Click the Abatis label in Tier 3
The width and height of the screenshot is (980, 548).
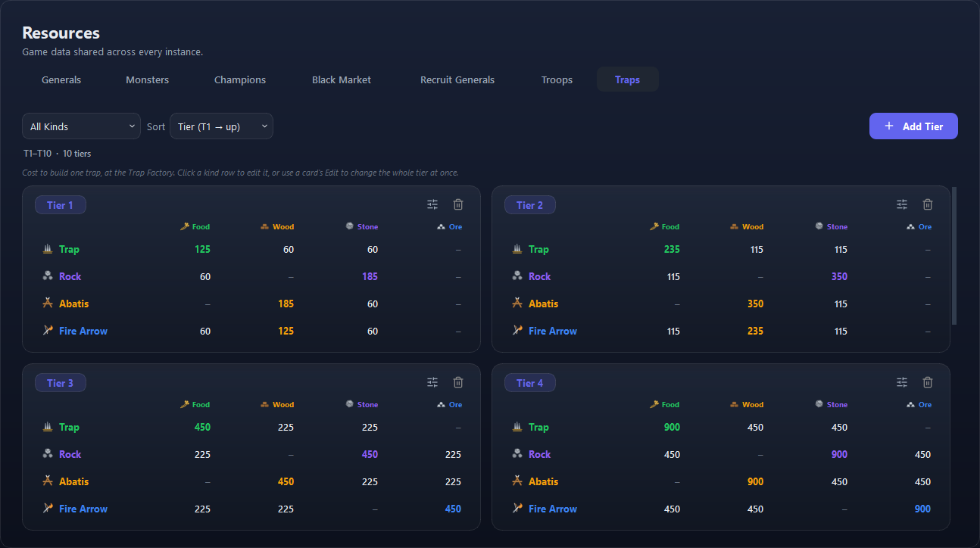tap(73, 481)
